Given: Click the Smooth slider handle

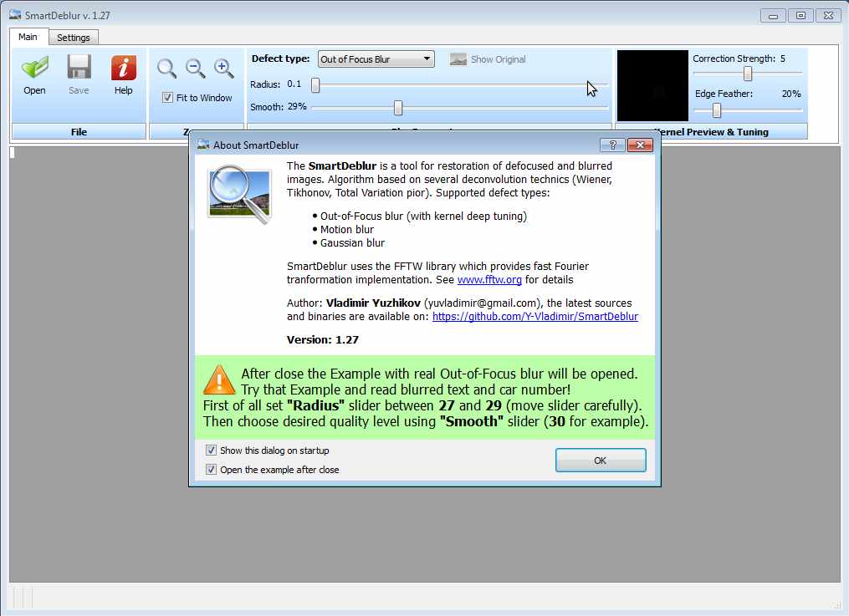Looking at the screenshot, I should coord(398,108).
